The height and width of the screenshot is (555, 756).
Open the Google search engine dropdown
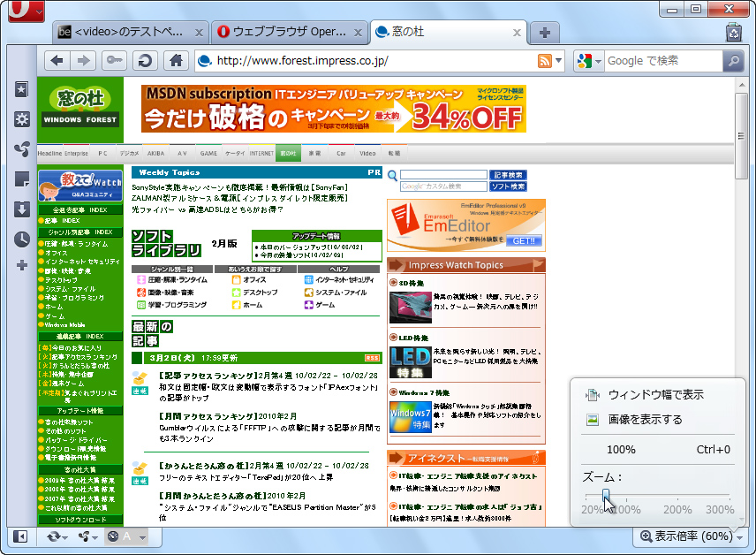pyautogui.click(x=587, y=60)
